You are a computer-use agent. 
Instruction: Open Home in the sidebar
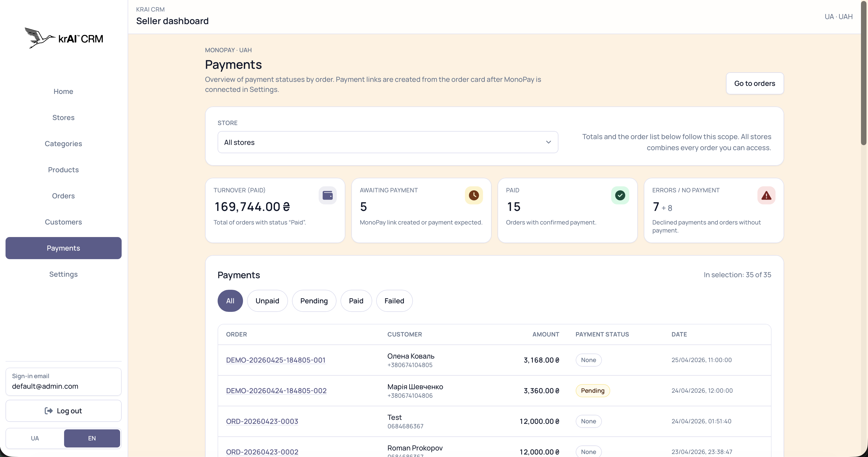point(63,91)
